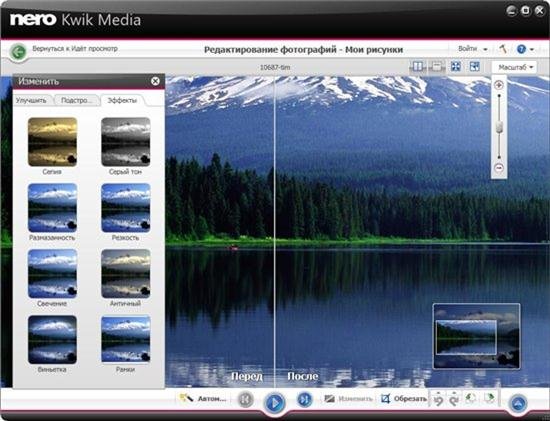550x421 pixels.
Task: Click the После label on the photo
Action: tap(303, 376)
